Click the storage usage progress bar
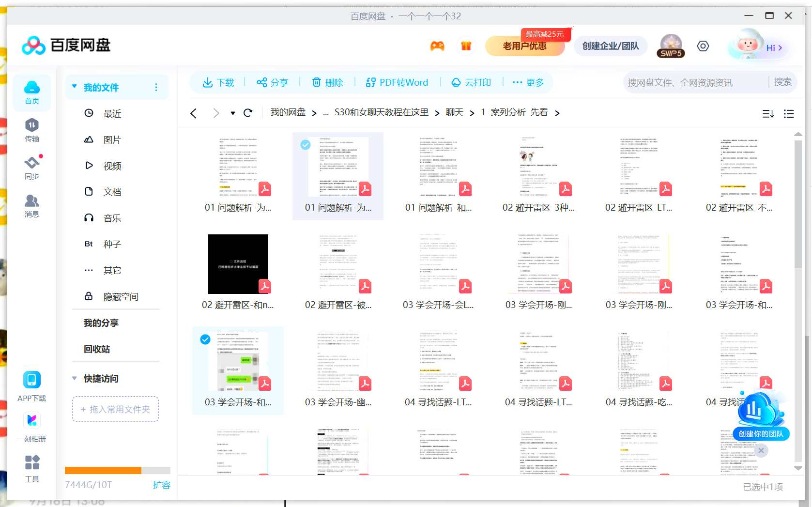This screenshot has height=507, width=812. click(116, 470)
